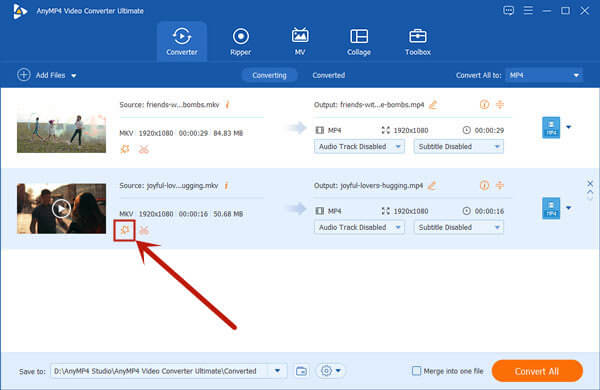Open the Convert All to MP4 dropdown
The image size is (600, 390).
point(544,75)
